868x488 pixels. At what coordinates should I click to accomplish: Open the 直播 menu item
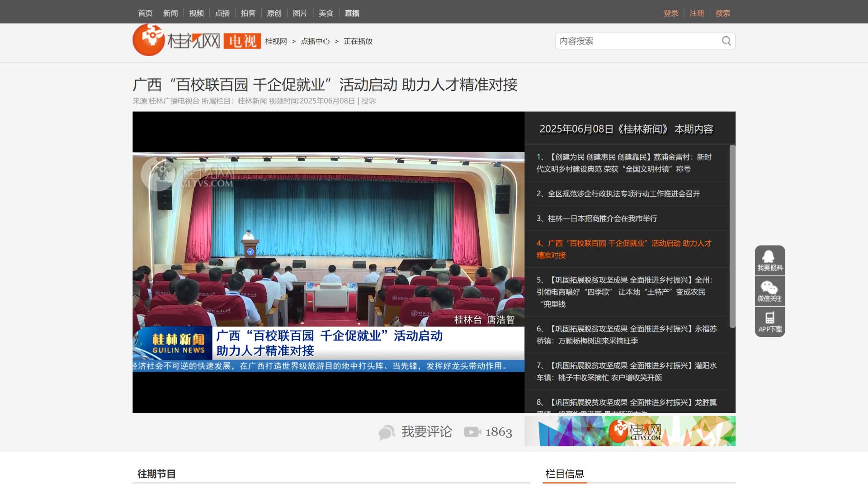point(352,13)
